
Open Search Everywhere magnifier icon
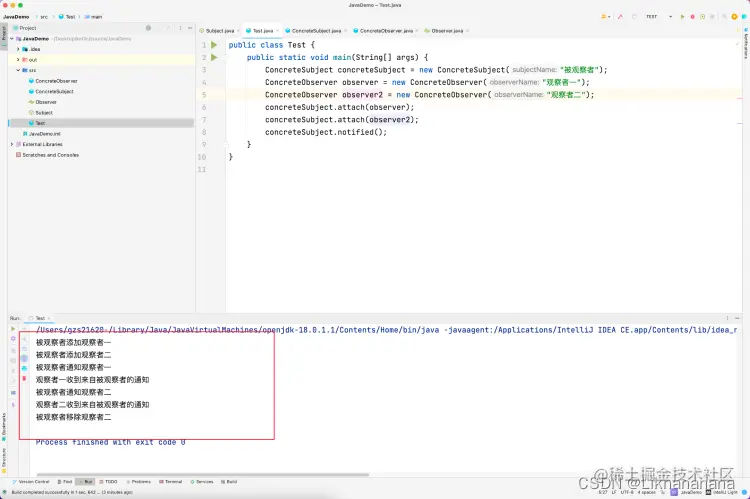pos(724,17)
